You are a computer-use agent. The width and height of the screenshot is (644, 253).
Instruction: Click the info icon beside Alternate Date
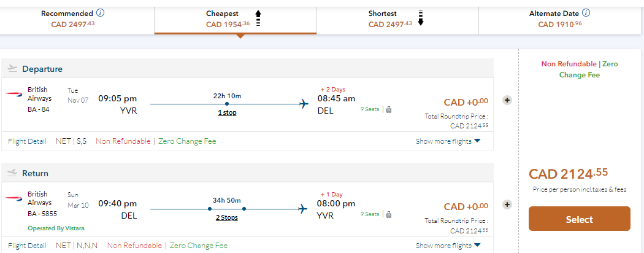click(x=586, y=13)
